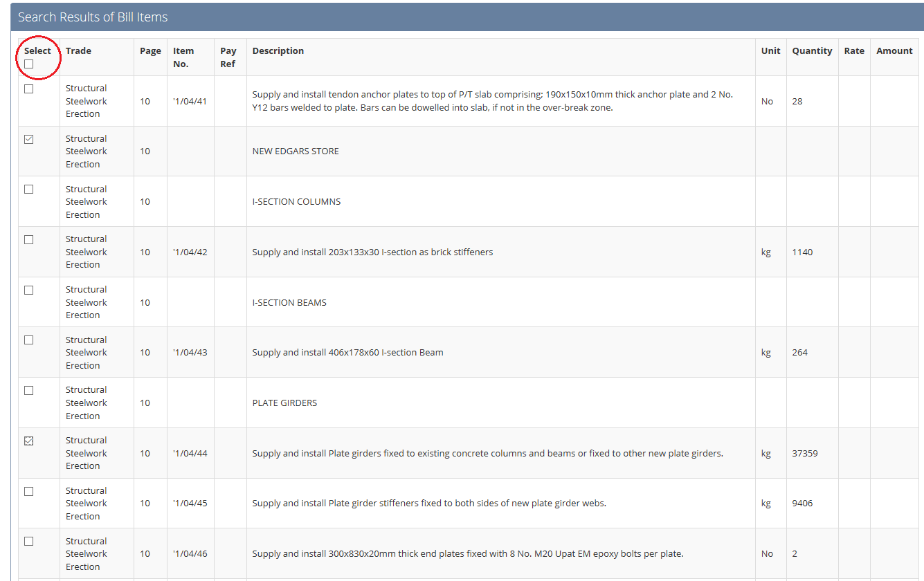Click the I-SECTION BEAMS description
The height and width of the screenshot is (581, 924).
[289, 302]
